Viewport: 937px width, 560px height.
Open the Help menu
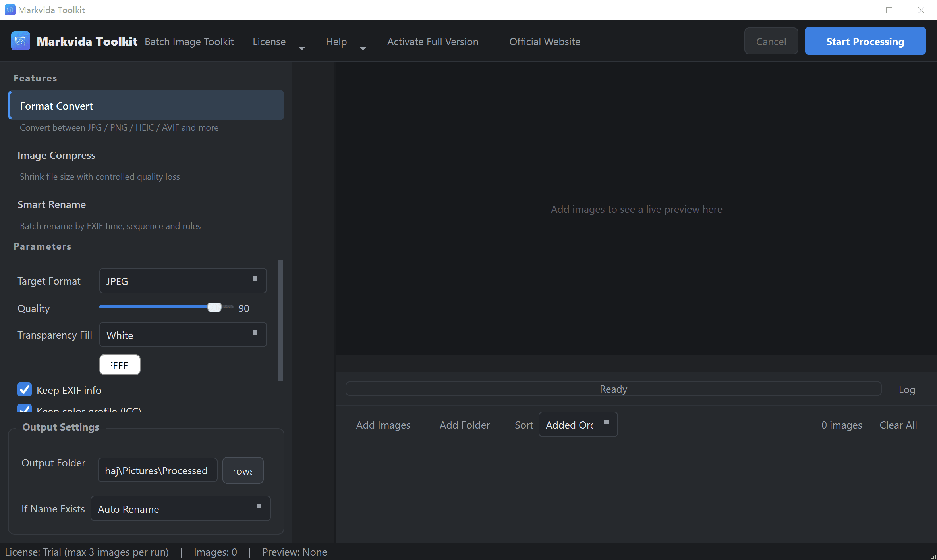tap(336, 42)
